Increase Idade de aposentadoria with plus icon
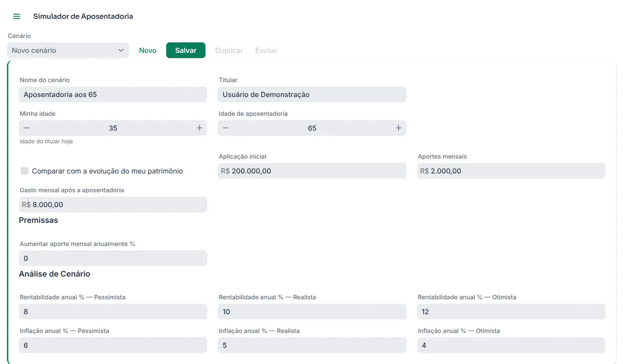 399,128
